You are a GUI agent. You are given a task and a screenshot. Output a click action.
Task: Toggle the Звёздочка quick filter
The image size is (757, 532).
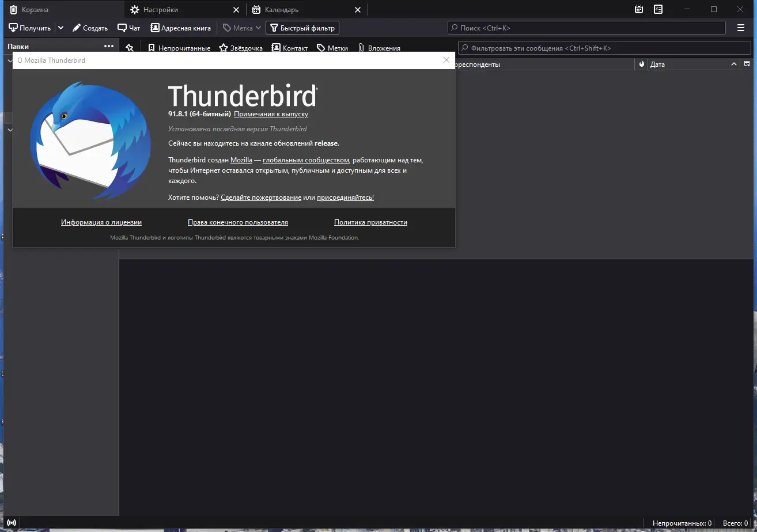tap(241, 48)
